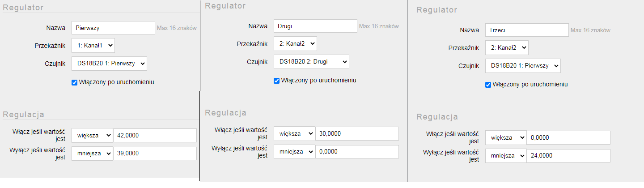The width and height of the screenshot is (644, 188).
Task: Uncheck 'Włączony po uruchomieniu' for the Drugi regulator
Action: pos(277,81)
